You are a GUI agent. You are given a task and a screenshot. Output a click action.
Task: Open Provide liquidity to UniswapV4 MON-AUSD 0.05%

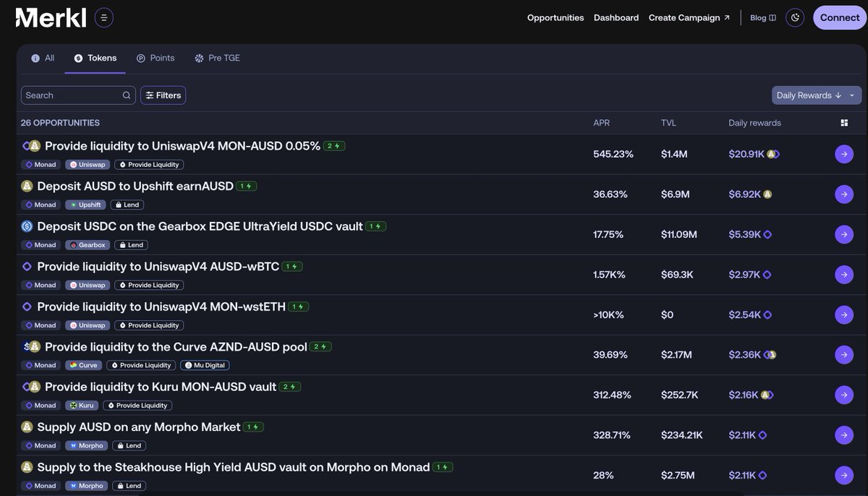click(182, 146)
